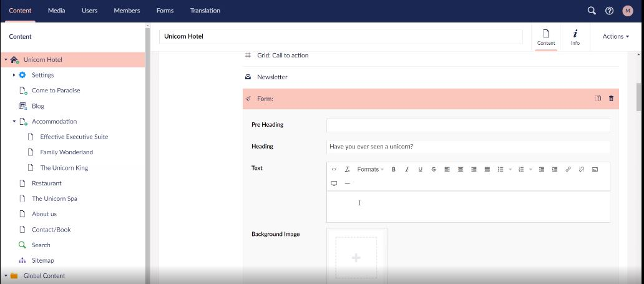Insert bullet list
Screen dimensions: 644x284
(x=500, y=169)
